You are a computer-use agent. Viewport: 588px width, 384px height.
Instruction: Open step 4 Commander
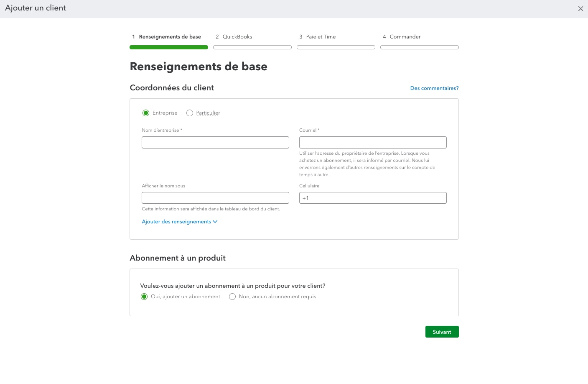pos(401,37)
